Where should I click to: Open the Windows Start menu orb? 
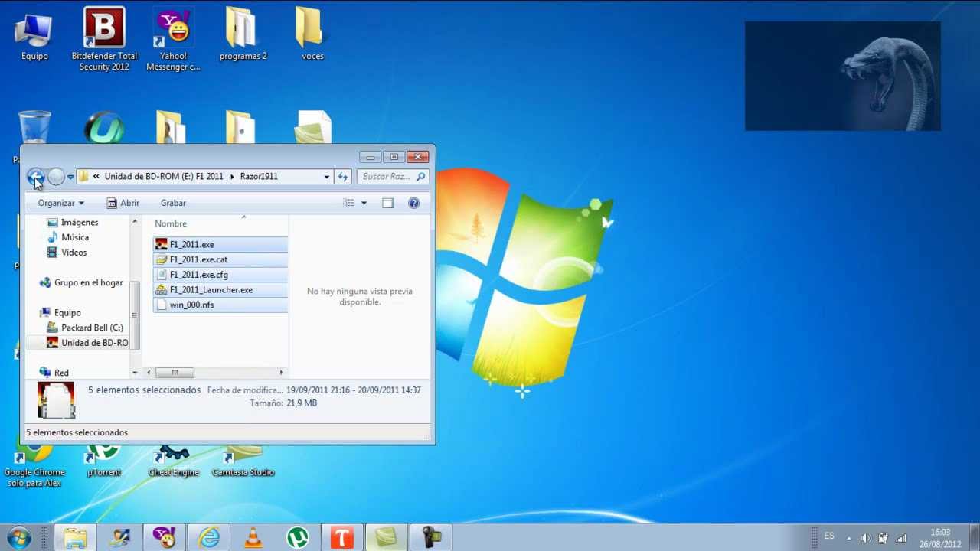(x=19, y=536)
